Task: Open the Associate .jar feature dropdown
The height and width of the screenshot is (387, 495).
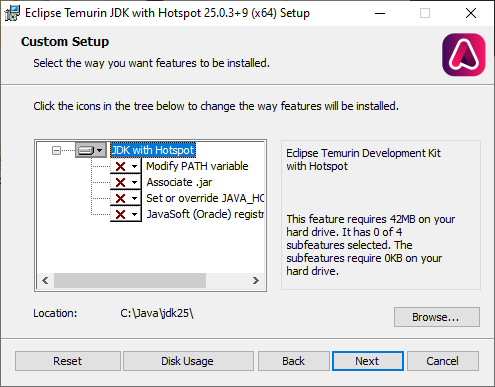Action: point(126,182)
